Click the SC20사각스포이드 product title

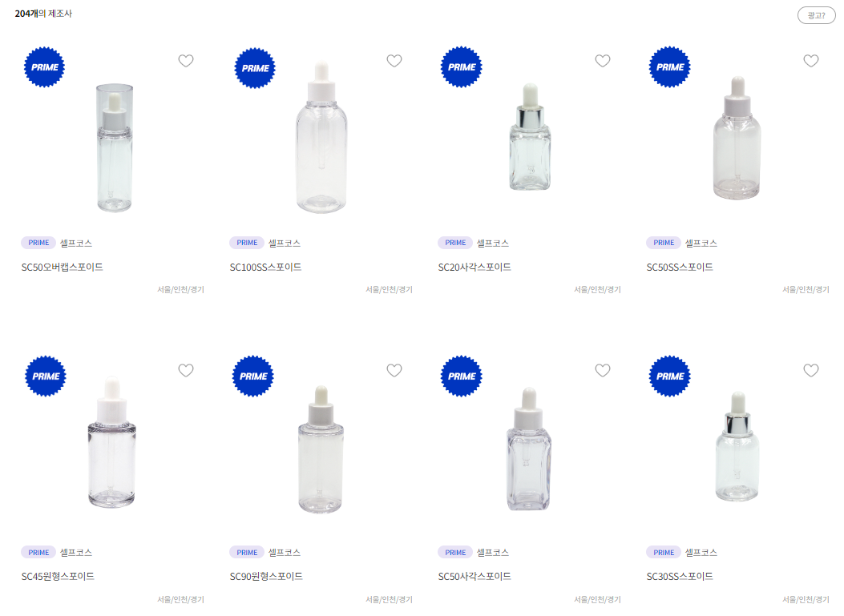tap(474, 268)
